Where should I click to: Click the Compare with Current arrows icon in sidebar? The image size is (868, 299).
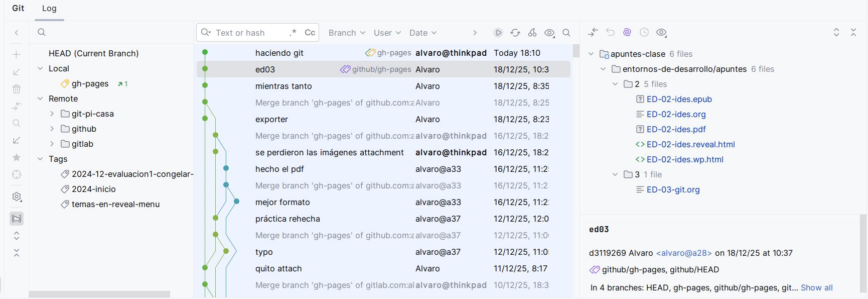click(17, 106)
